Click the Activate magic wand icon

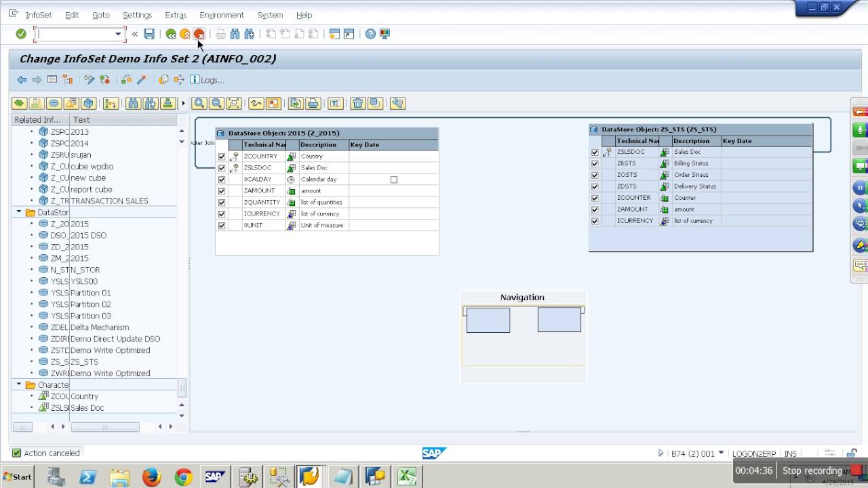coord(142,80)
